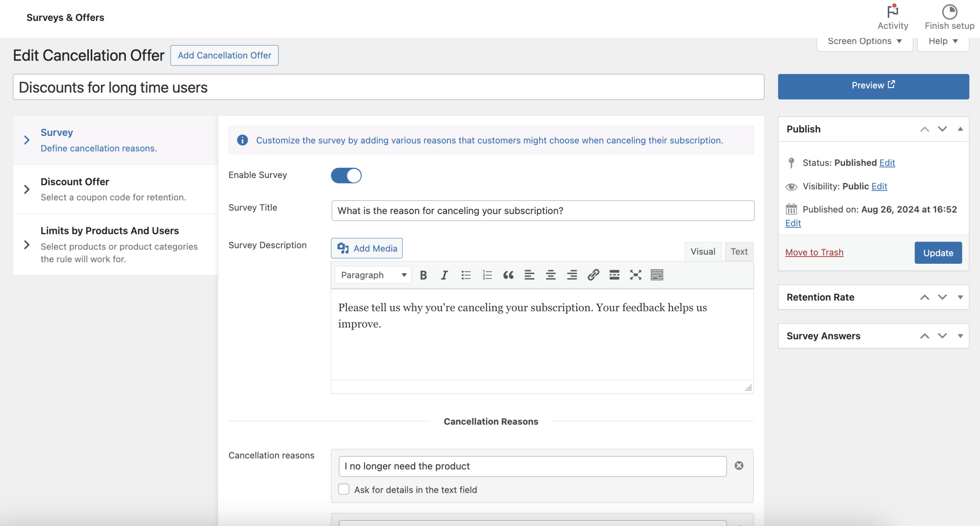
Task: Click the Preview button
Action: tap(873, 86)
